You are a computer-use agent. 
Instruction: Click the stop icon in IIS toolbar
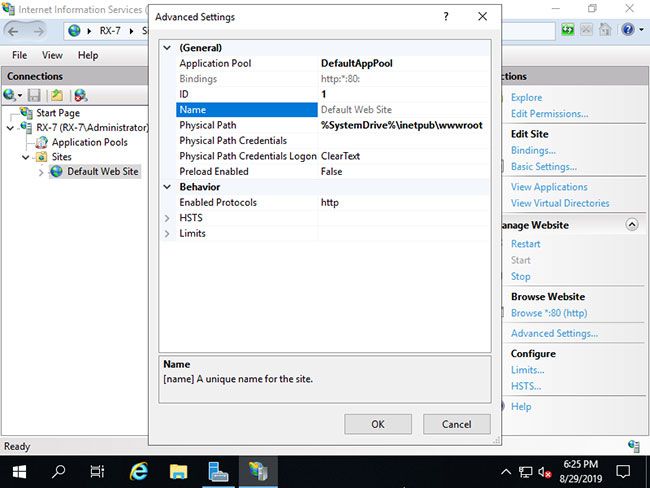(x=586, y=29)
